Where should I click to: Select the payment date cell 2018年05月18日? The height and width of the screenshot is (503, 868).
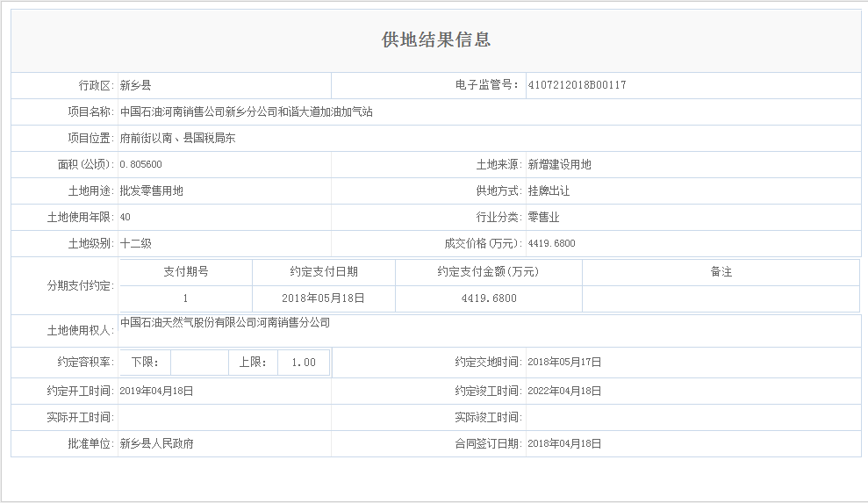pyautogui.click(x=323, y=298)
